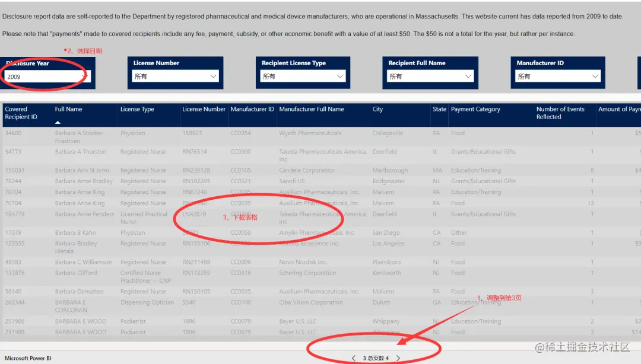Click the Microsoft Power BI label
Viewport: 641px width, 364px height.
tap(28, 358)
